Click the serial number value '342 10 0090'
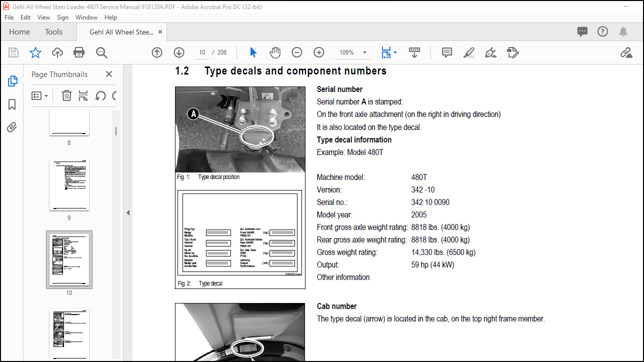 pos(430,202)
